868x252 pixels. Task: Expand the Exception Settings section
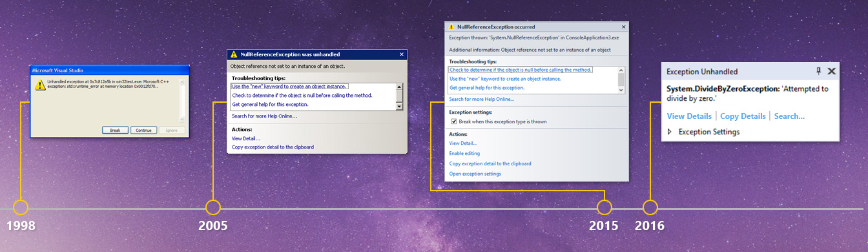(670, 132)
